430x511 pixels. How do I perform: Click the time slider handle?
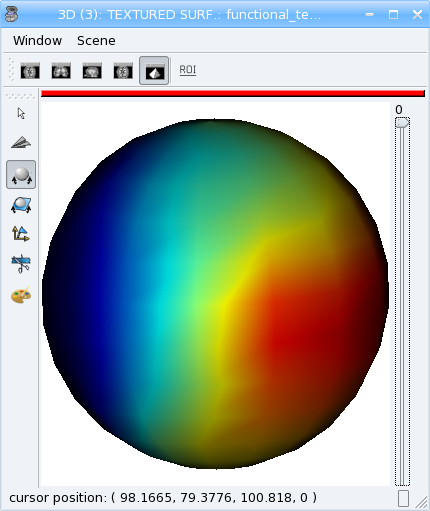(x=402, y=123)
